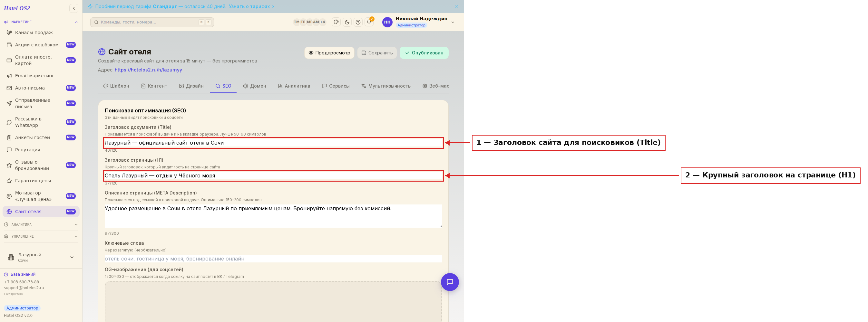
Task: Click the ТМ team avatar
Action: [297, 22]
